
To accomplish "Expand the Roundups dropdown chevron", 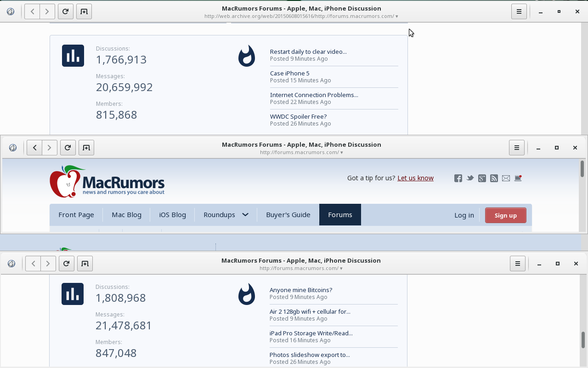I will [x=245, y=215].
